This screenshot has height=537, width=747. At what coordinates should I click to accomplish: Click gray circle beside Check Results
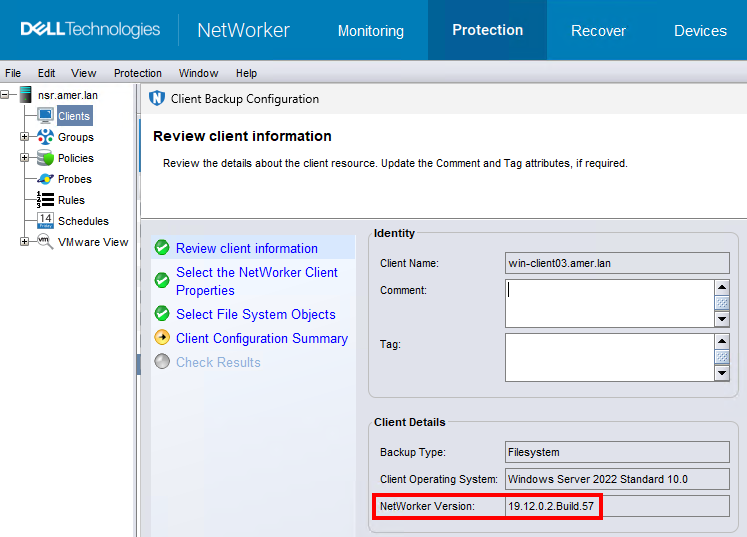pos(162,361)
